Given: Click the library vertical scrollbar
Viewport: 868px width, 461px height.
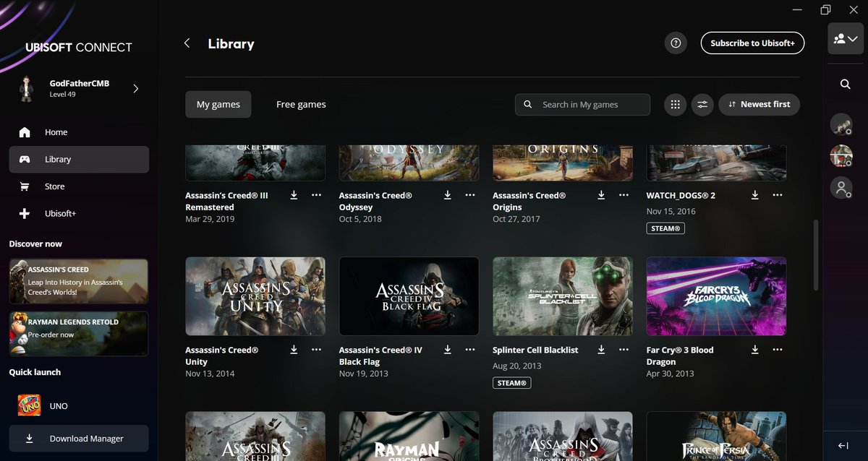Looking at the screenshot, I should [x=816, y=255].
